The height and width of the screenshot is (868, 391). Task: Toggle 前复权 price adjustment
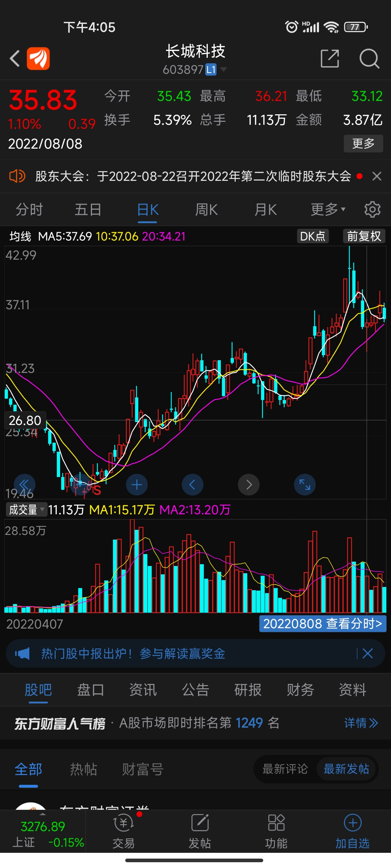[x=364, y=236]
